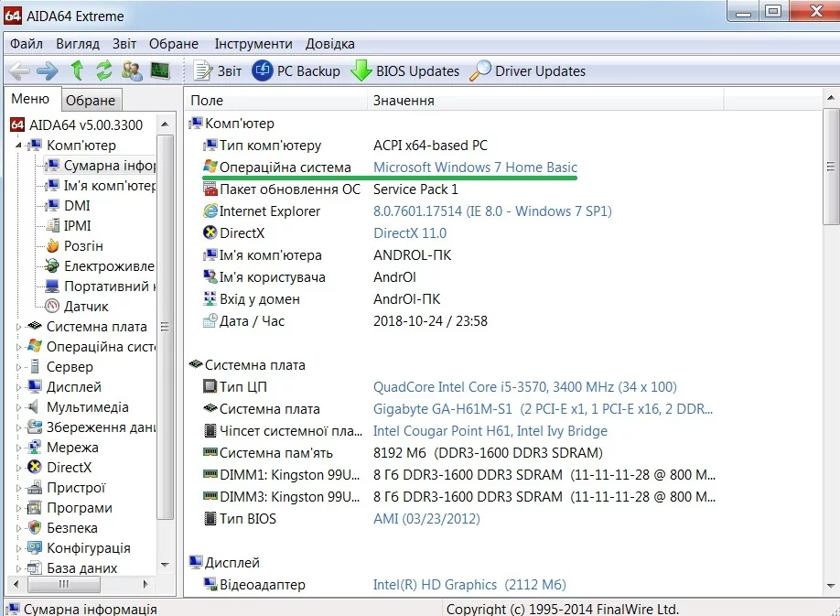Click the forward navigation arrow in toolbar
The image size is (840, 616).
47,70
